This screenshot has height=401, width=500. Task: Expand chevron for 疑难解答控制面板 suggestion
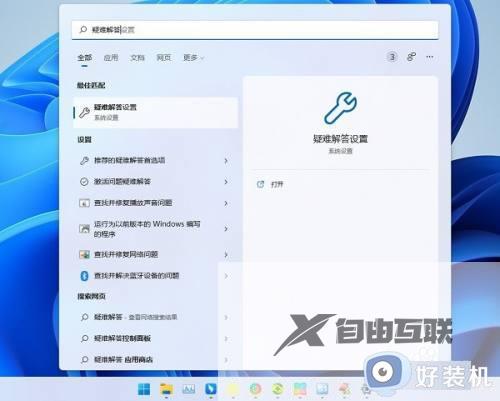coord(226,339)
